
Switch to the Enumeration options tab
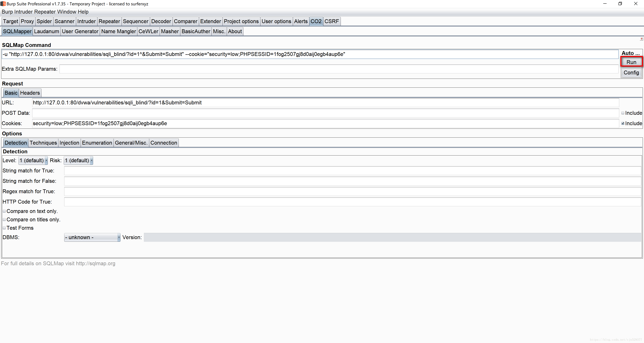tap(97, 143)
